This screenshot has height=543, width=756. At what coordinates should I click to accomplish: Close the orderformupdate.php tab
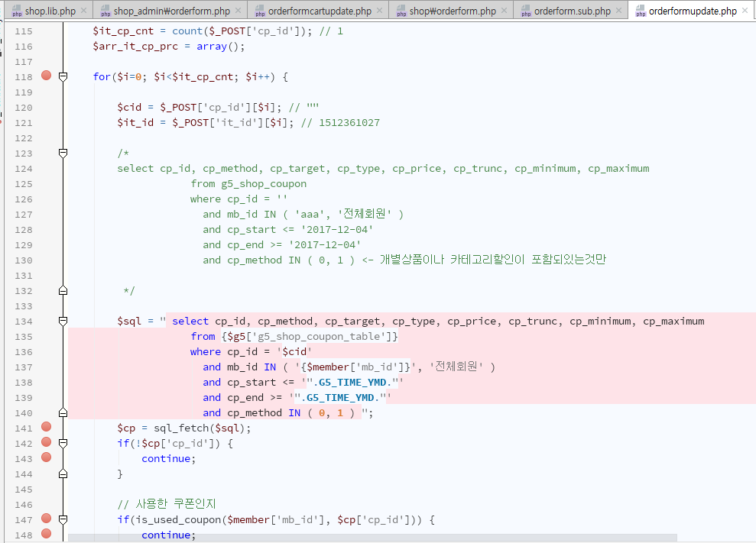pos(746,11)
